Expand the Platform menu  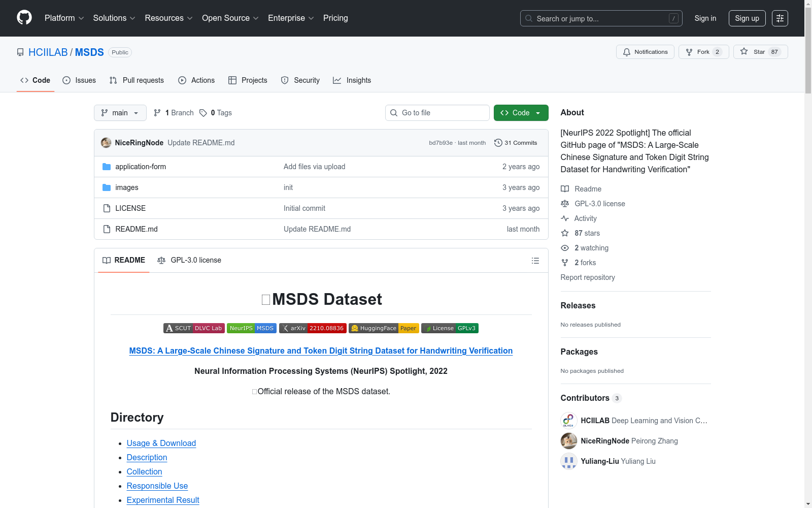tap(64, 18)
